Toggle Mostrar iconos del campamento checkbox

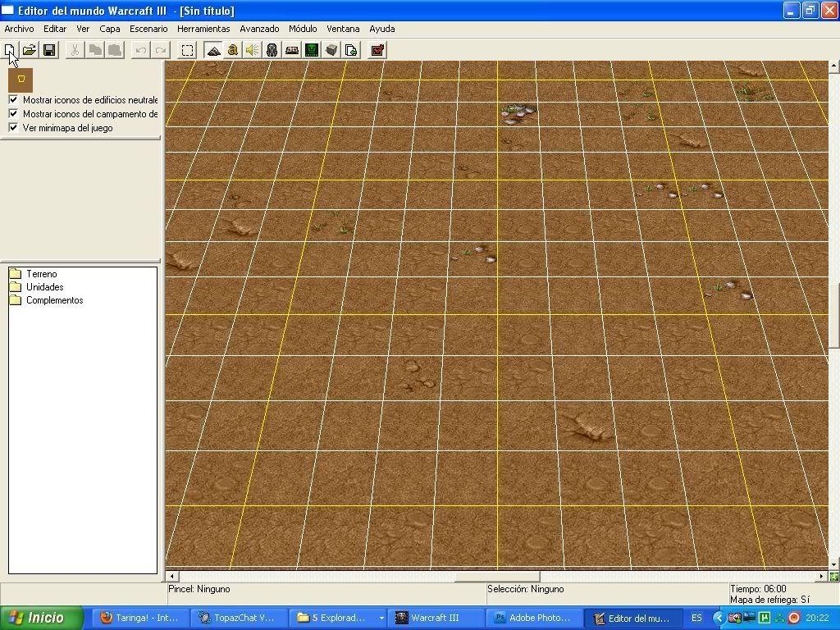pyautogui.click(x=13, y=113)
